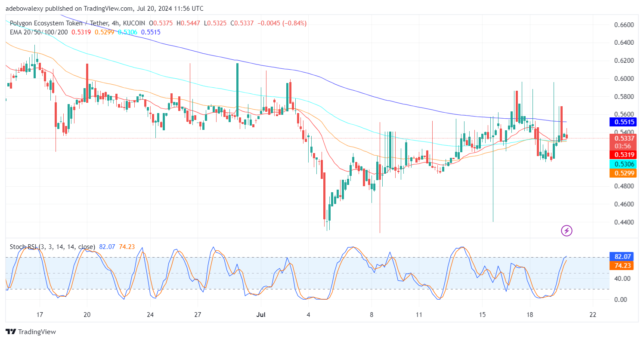Click the 8 date on time axis
This screenshot has height=341, width=644.
(x=372, y=314)
